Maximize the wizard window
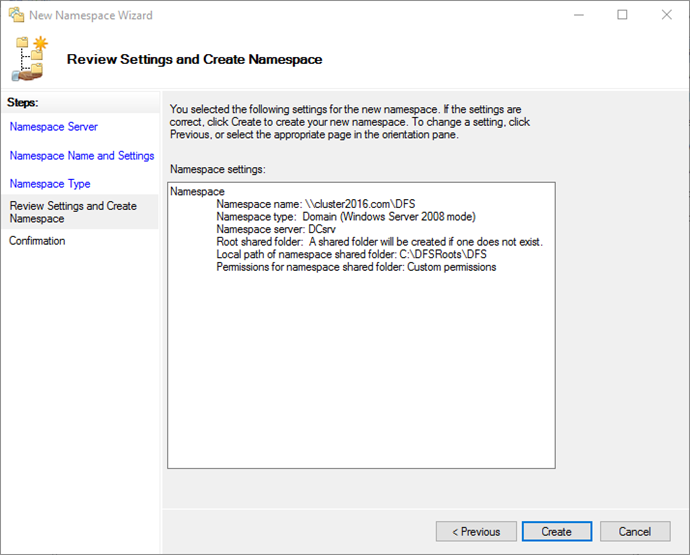Image resolution: width=690 pixels, height=555 pixels. (x=622, y=15)
